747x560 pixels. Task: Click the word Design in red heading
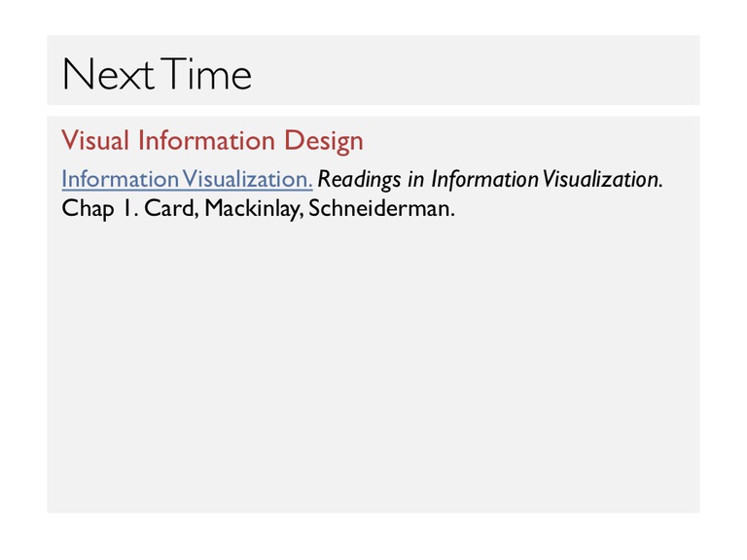tap(324, 141)
